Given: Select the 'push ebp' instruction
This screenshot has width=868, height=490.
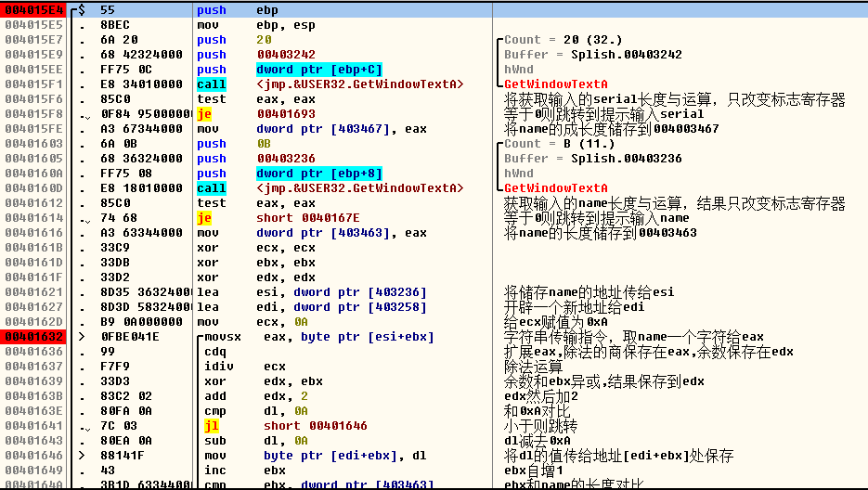Looking at the screenshot, I should pyautogui.click(x=238, y=10).
